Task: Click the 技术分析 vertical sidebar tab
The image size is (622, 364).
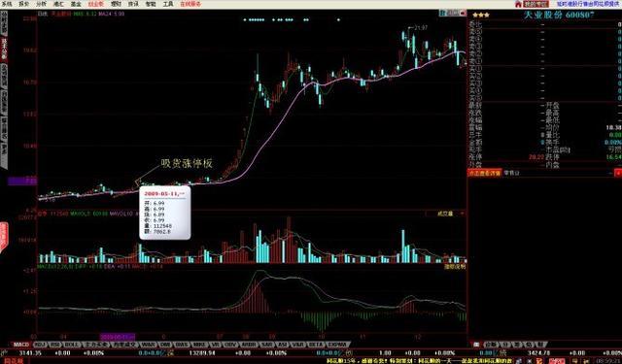Action: tap(4, 50)
